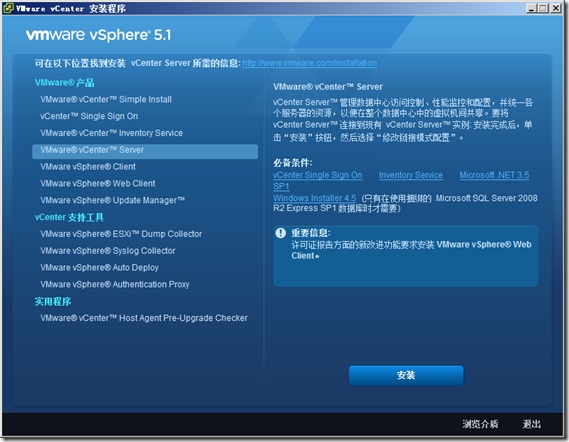Click 退出 to exit installer
569x442 pixels.
(x=532, y=423)
